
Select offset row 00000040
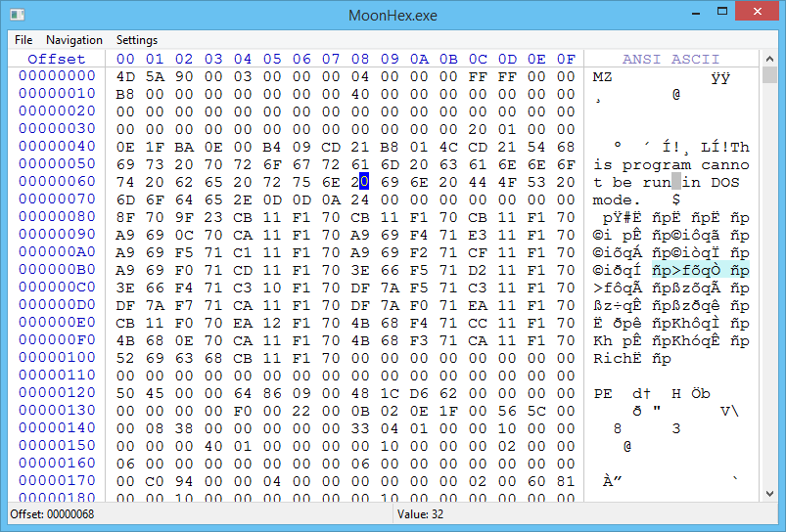coord(57,147)
